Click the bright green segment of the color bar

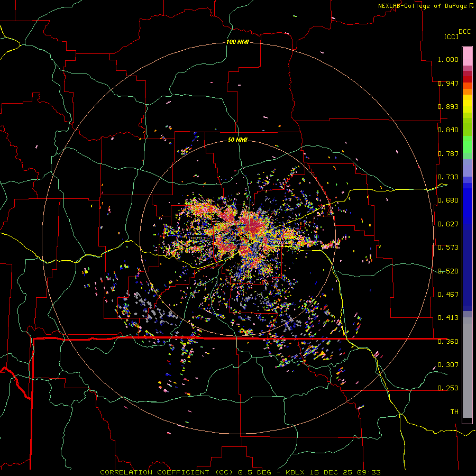467,144
